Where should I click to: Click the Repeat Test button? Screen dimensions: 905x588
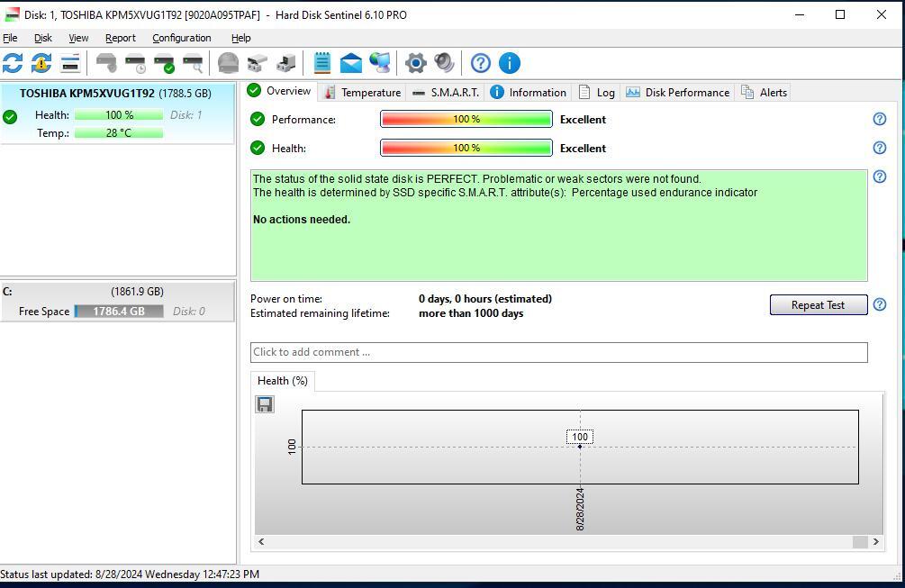click(818, 304)
